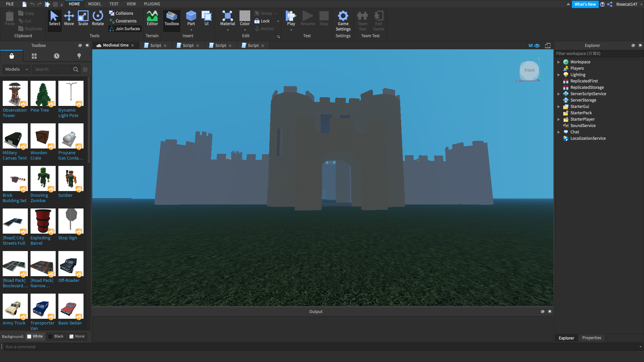Insert a new Part
Image resolution: width=644 pixels, height=362 pixels.
point(191,16)
